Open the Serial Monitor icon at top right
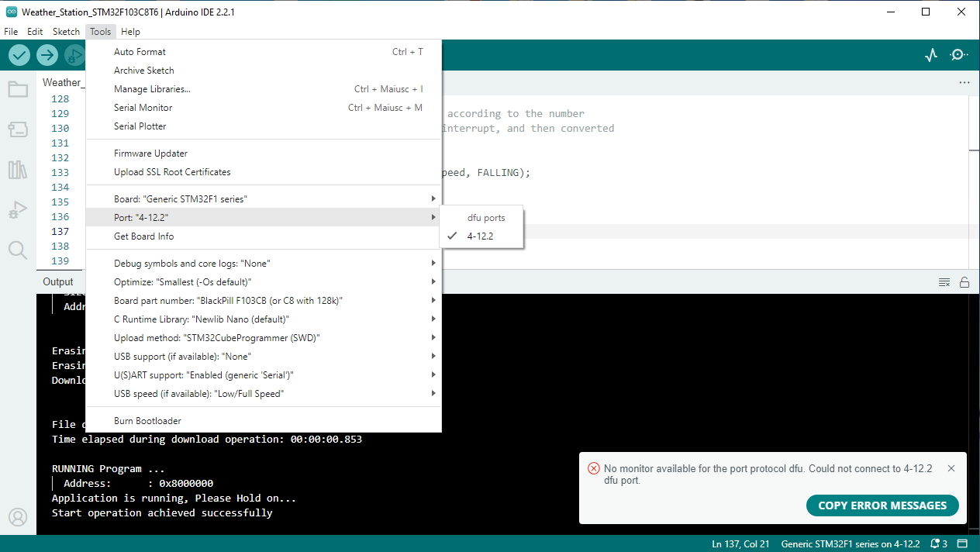This screenshot has width=980, height=552. (x=958, y=55)
